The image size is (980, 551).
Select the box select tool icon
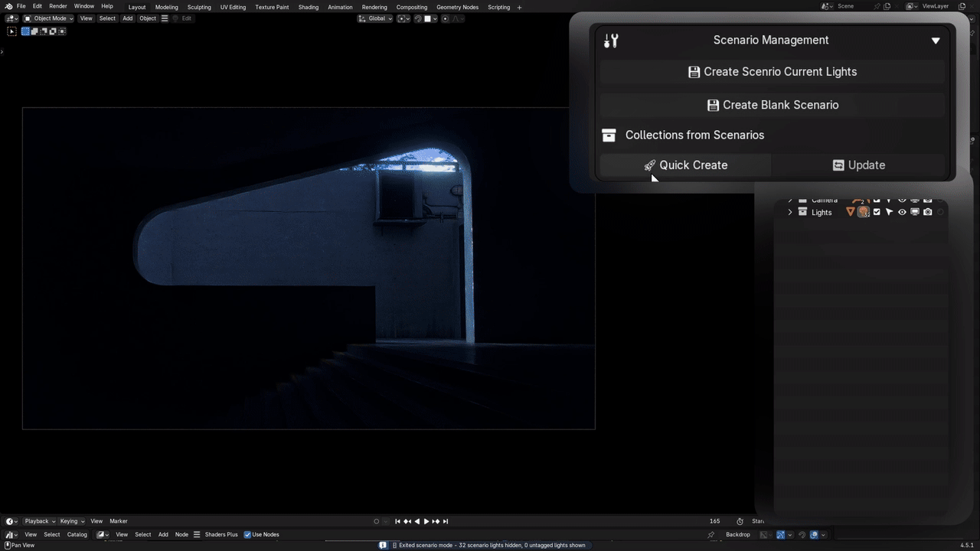click(11, 31)
